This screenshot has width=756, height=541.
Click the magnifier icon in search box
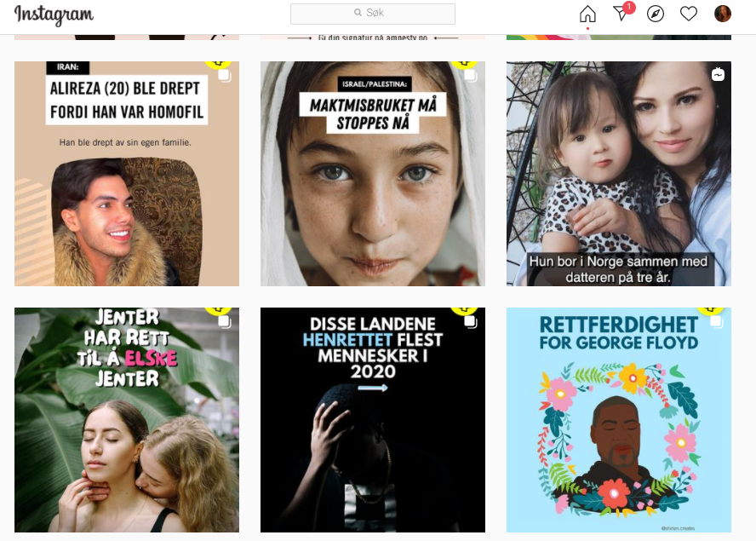click(x=358, y=13)
